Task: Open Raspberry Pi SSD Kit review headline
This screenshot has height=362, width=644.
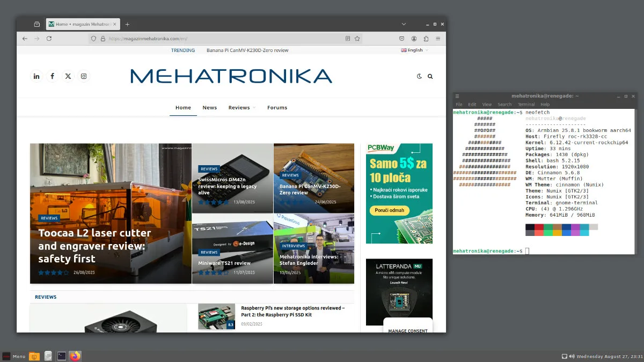Action: click(292, 311)
